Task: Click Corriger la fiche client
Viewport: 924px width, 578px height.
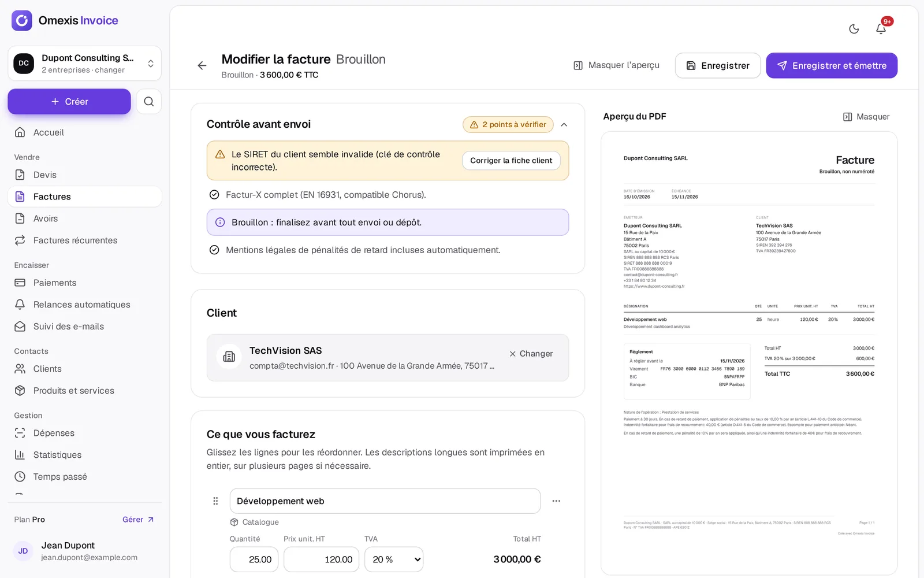Action: tap(511, 161)
